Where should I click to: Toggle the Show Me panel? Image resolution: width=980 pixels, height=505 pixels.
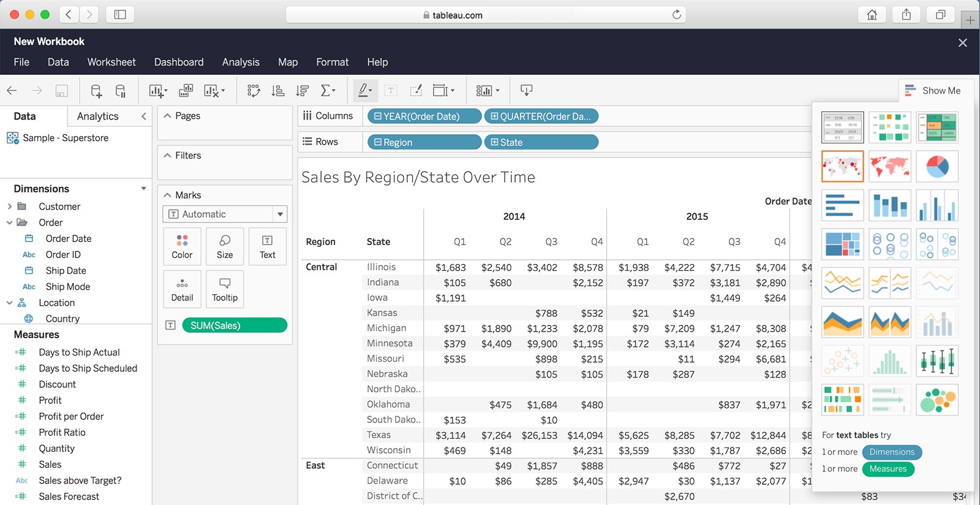933,91
